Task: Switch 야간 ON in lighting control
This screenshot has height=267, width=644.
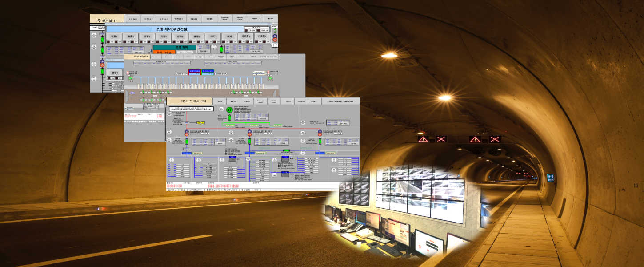Action: point(210,42)
